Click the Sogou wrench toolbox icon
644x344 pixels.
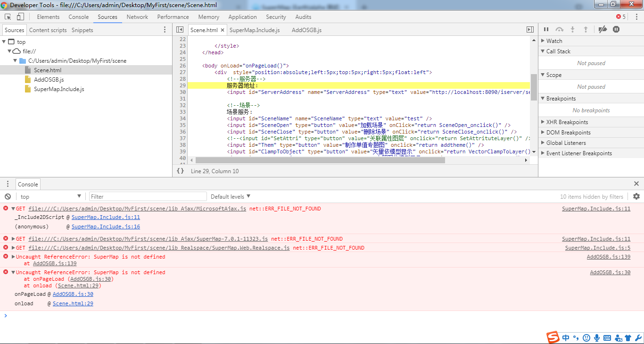[x=638, y=338]
